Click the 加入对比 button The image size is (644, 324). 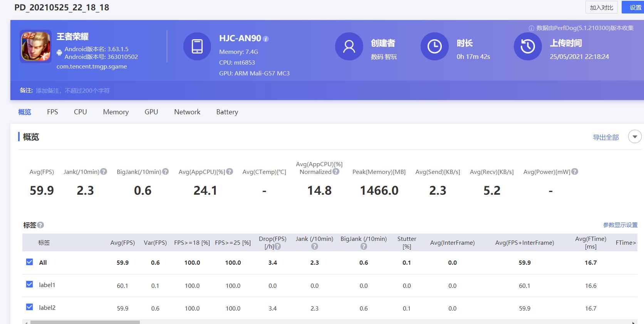coord(601,7)
